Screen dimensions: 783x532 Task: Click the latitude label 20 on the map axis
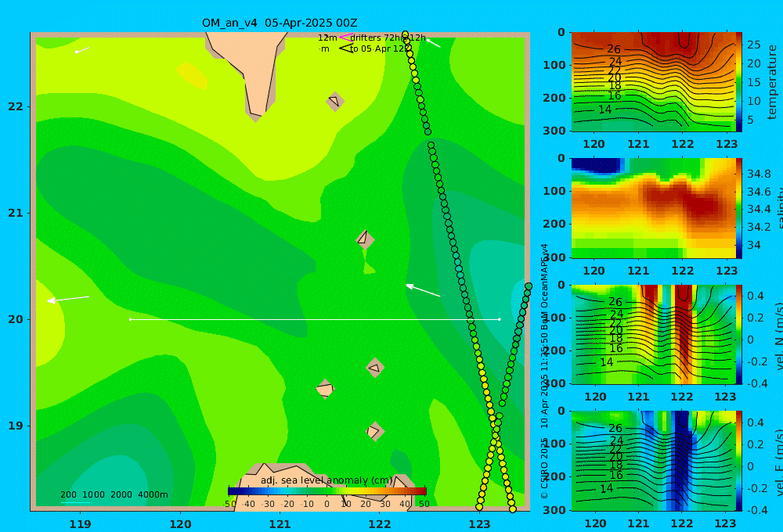click(16, 319)
